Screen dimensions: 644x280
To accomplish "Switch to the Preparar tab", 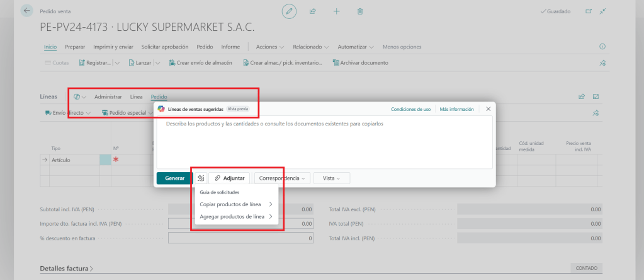I will [x=75, y=47].
